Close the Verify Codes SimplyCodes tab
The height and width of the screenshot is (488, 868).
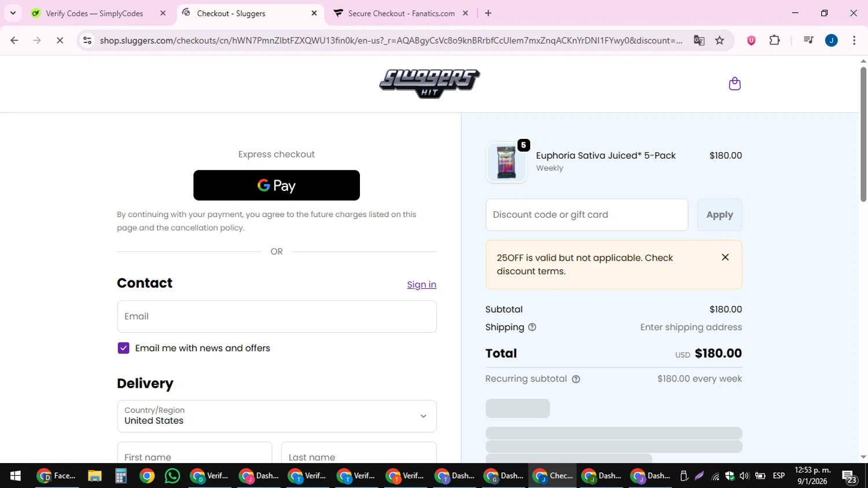163,13
